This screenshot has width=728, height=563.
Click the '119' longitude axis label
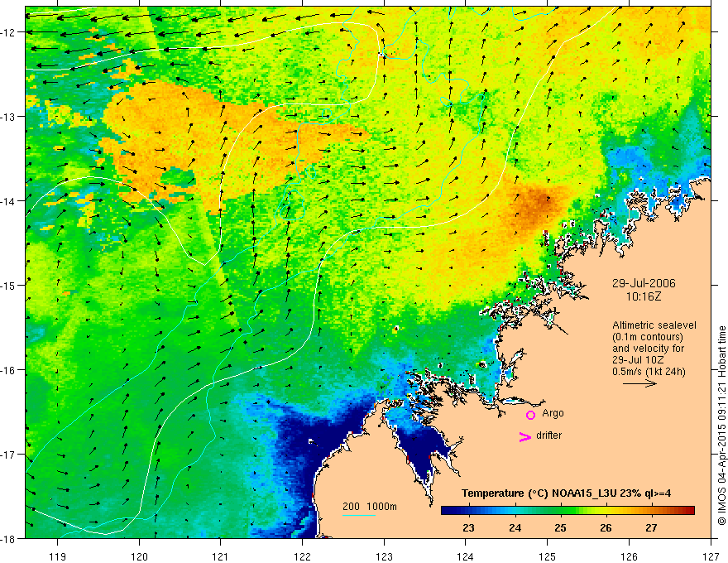click(x=58, y=556)
